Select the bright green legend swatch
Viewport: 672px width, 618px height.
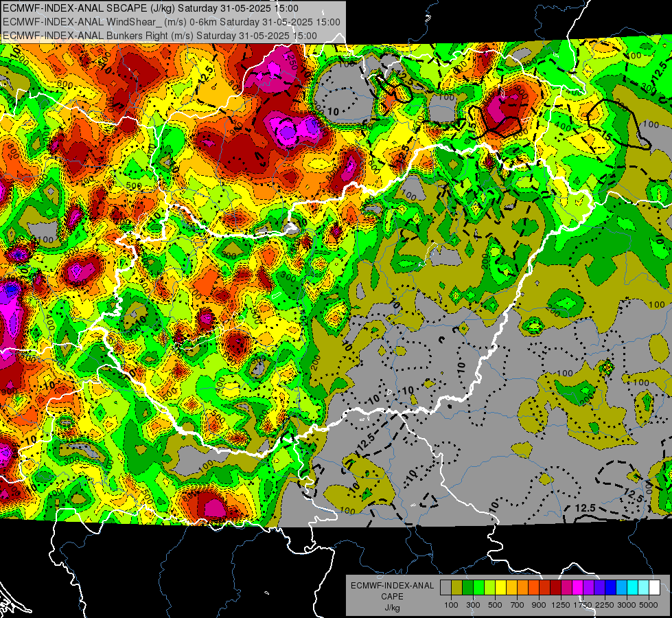(478, 588)
